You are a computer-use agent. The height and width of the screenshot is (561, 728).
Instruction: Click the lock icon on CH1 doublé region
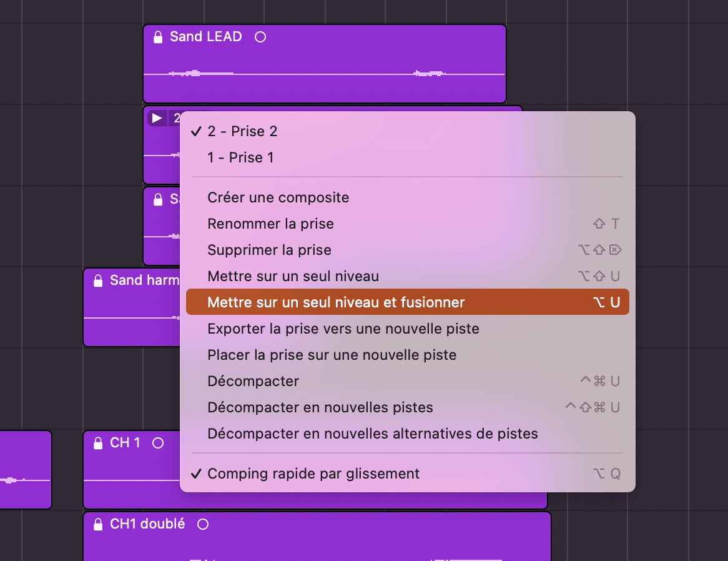point(98,524)
